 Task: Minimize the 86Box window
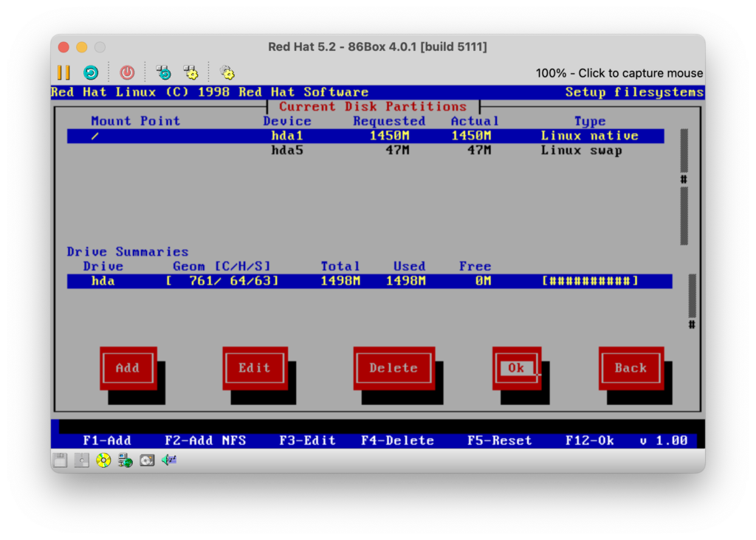tap(82, 47)
